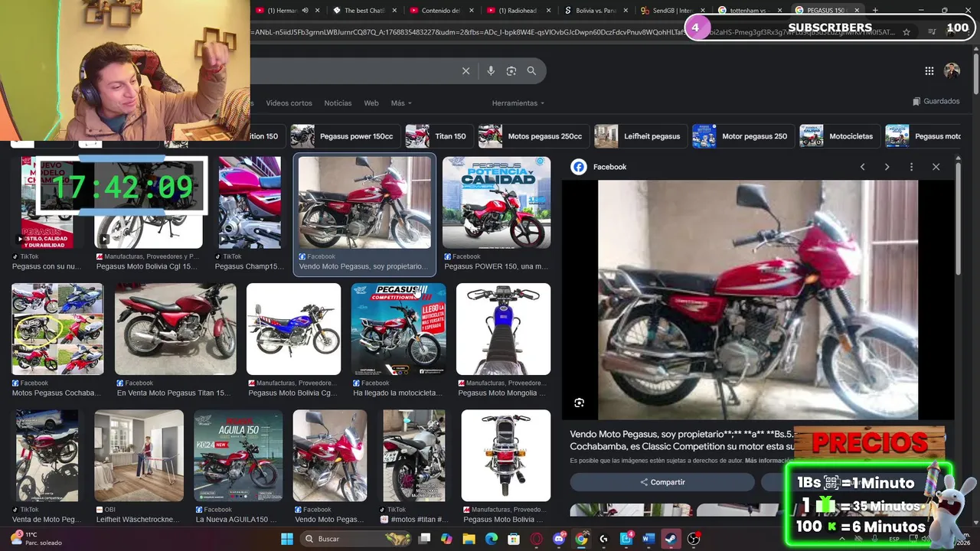
Task: Open three-dot options in preview panel
Action: [x=911, y=167]
